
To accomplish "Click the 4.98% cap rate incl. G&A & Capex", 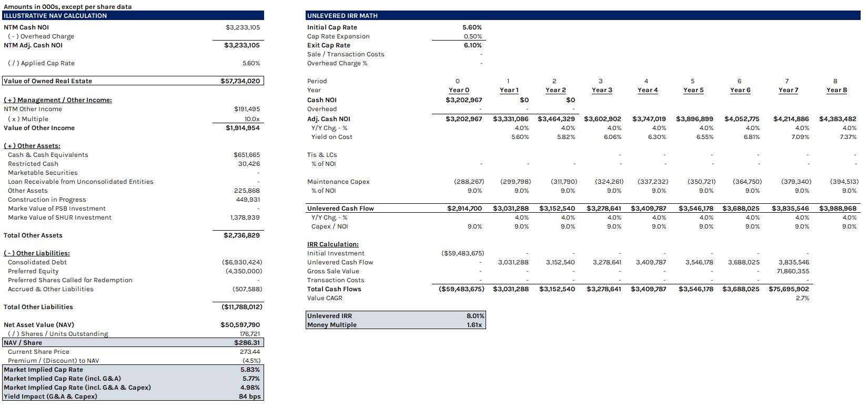I will pyautogui.click(x=250, y=388).
